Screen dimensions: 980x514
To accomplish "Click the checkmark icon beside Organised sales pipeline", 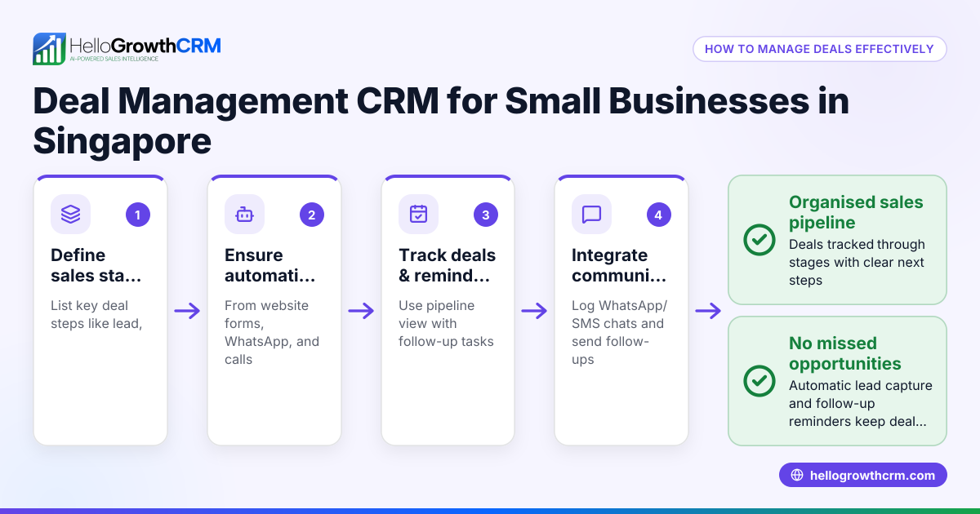I will tap(759, 240).
